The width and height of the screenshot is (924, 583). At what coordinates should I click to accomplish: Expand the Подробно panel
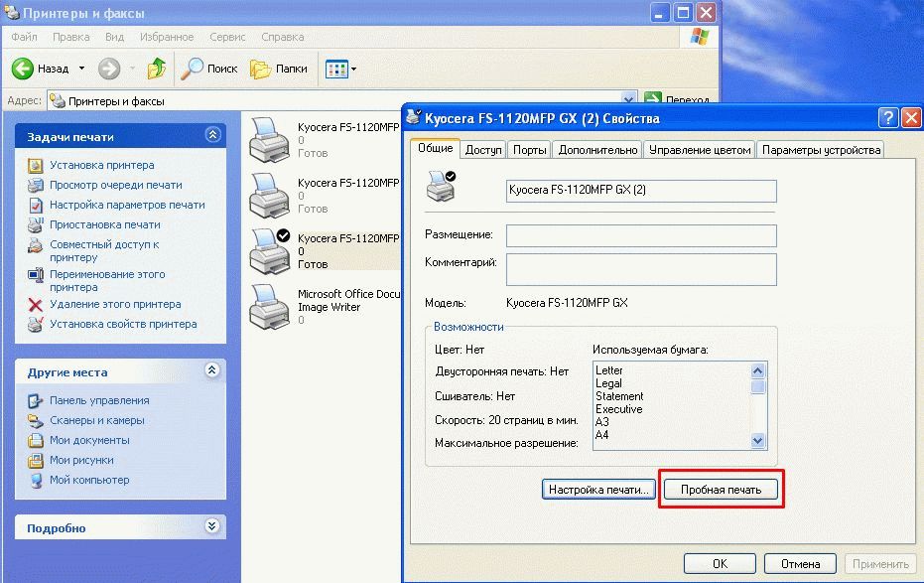(x=212, y=527)
